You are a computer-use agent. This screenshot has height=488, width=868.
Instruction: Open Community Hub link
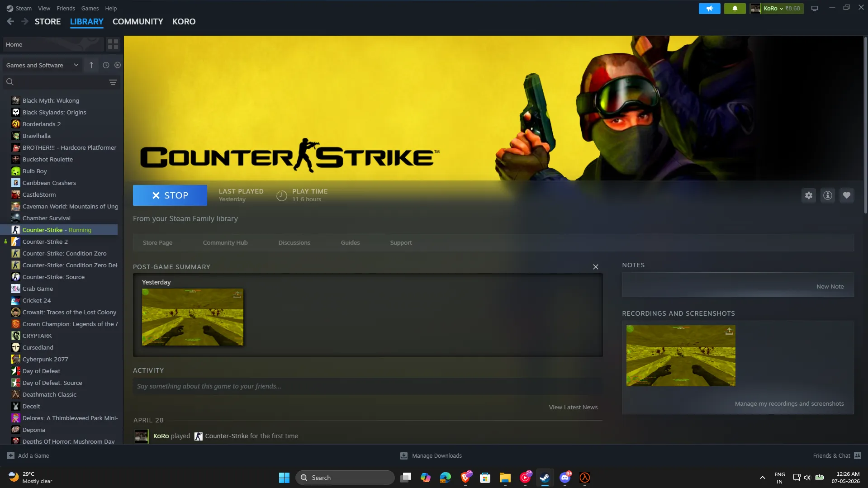[x=225, y=242]
